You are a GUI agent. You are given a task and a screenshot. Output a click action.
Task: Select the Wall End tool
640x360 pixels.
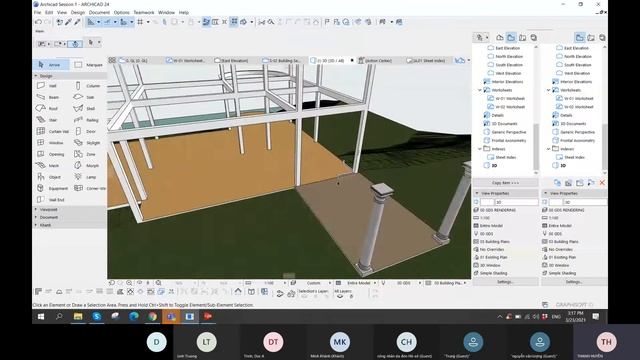point(51,200)
